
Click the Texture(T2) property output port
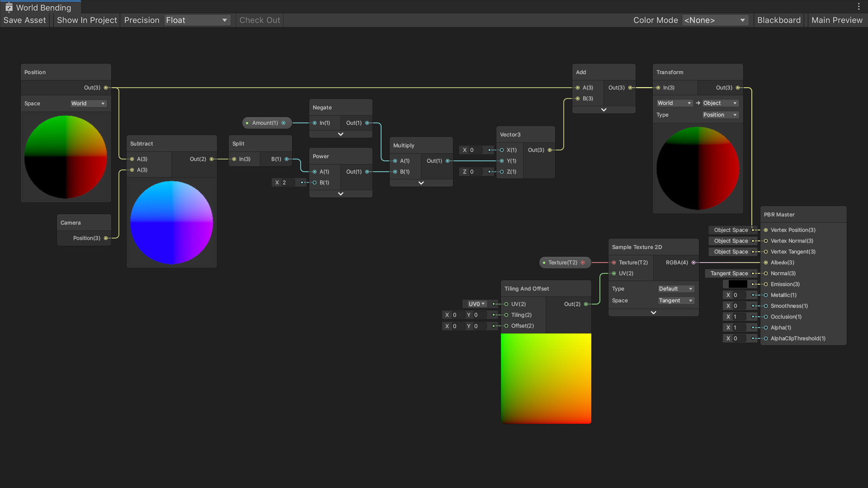(x=583, y=263)
